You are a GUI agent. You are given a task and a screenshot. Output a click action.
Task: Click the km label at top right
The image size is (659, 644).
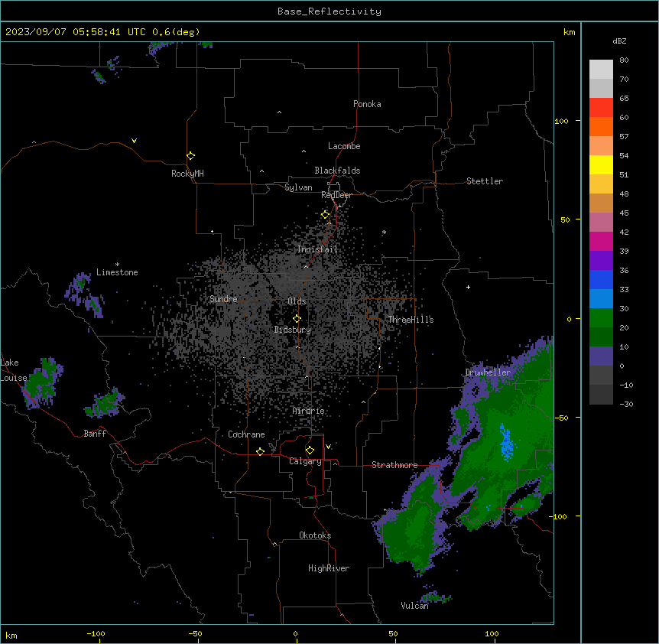coord(569,32)
